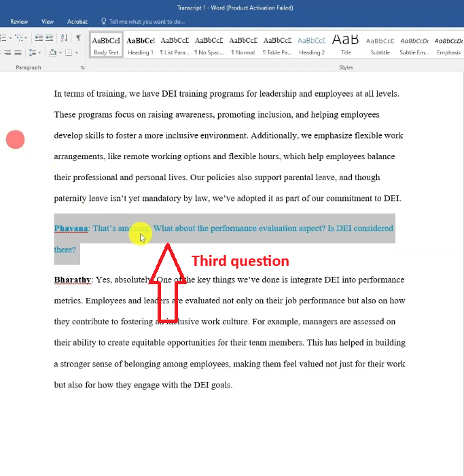Viewport: 464px width, 476px height.
Task: Click the lightbulb icon beside Tell me
Action: [x=104, y=21]
